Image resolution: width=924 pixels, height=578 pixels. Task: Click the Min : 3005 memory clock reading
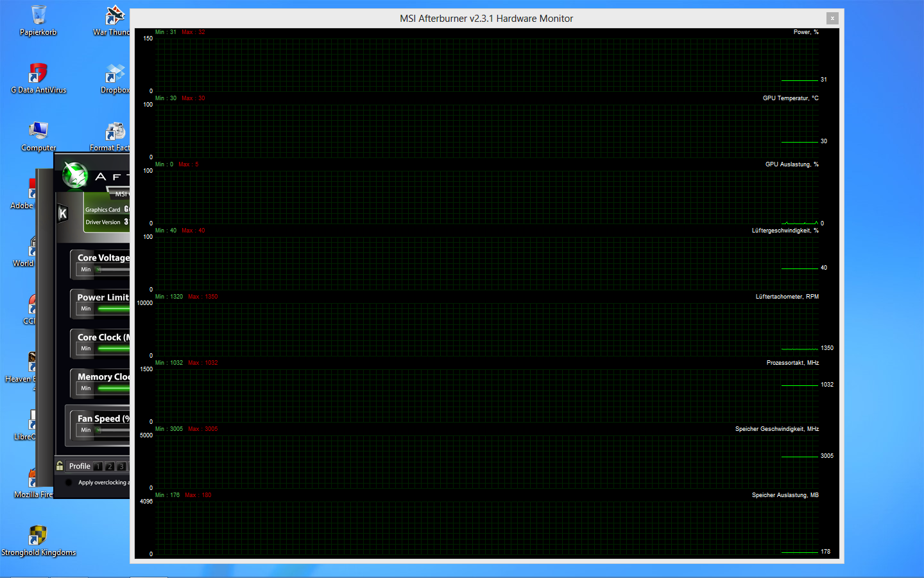click(x=169, y=429)
